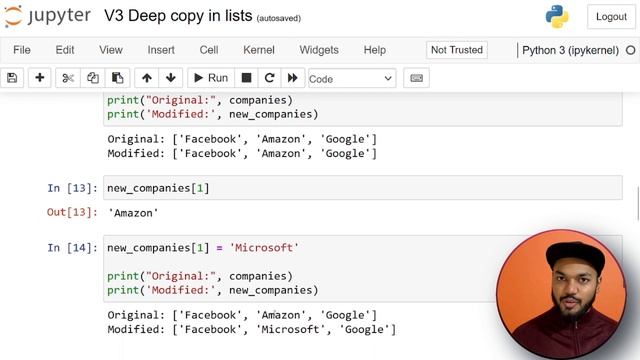The height and width of the screenshot is (360, 640).
Task: Move the selected cell up
Action: [147, 78]
